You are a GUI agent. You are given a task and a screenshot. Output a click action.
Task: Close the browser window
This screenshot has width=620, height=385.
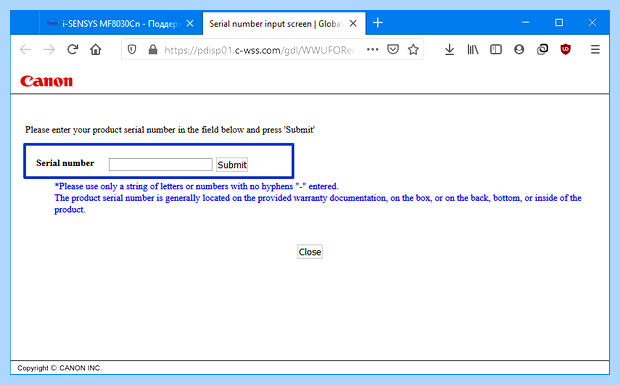pos(592,23)
